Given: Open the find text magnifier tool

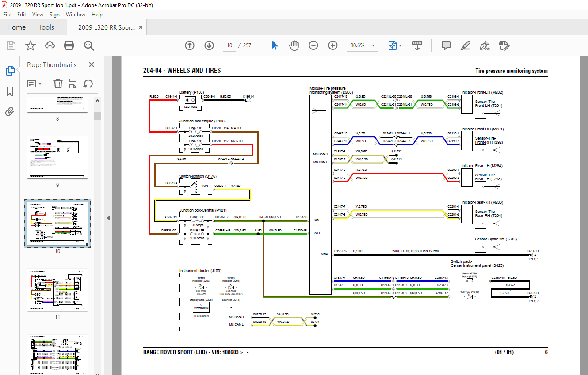Looking at the screenshot, I should (x=89, y=45).
